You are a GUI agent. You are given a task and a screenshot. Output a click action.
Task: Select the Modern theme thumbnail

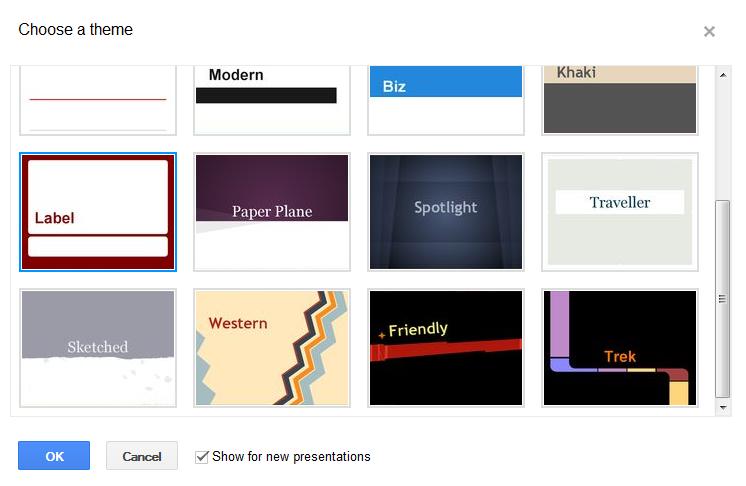pos(272,98)
